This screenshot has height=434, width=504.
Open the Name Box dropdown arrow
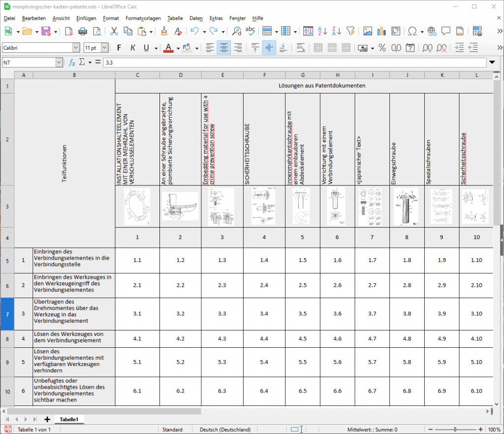[59, 63]
